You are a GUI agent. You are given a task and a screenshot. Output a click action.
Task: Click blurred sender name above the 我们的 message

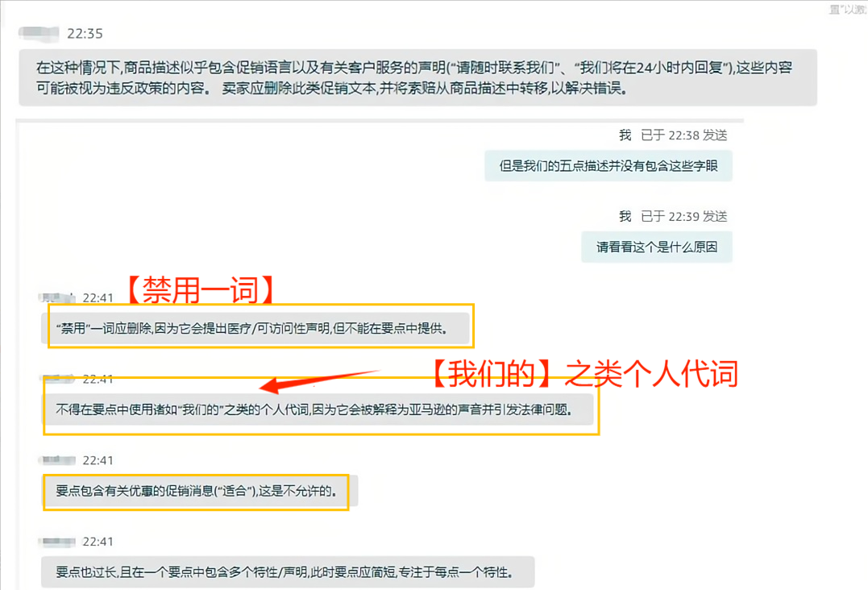pos(57,379)
